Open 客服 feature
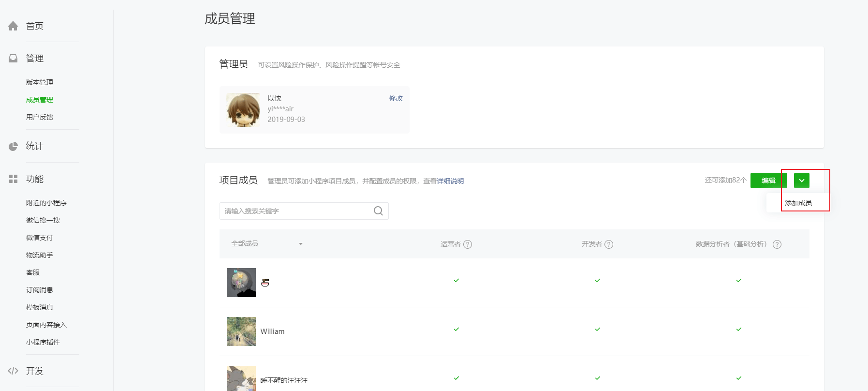868x391 pixels. pos(33,272)
